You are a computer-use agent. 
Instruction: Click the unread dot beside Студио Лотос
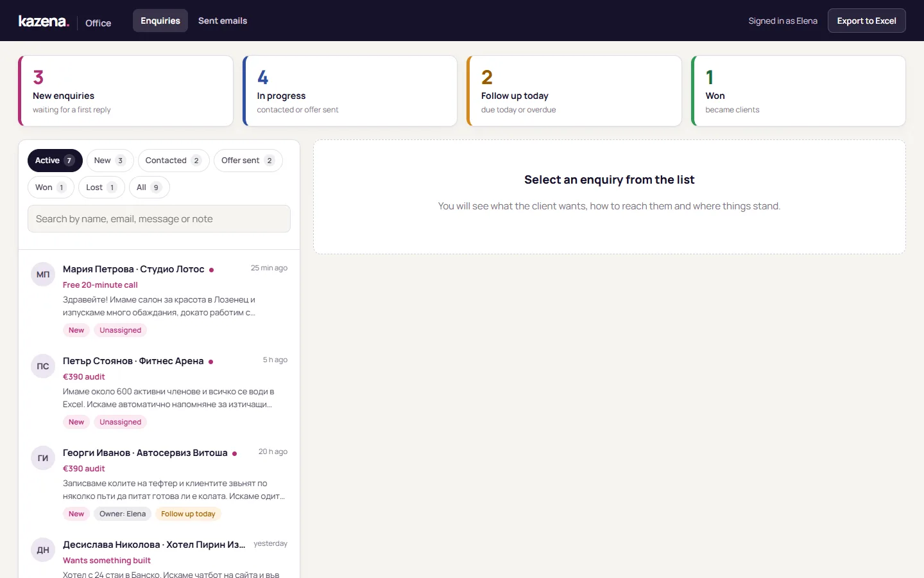tap(212, 270)
